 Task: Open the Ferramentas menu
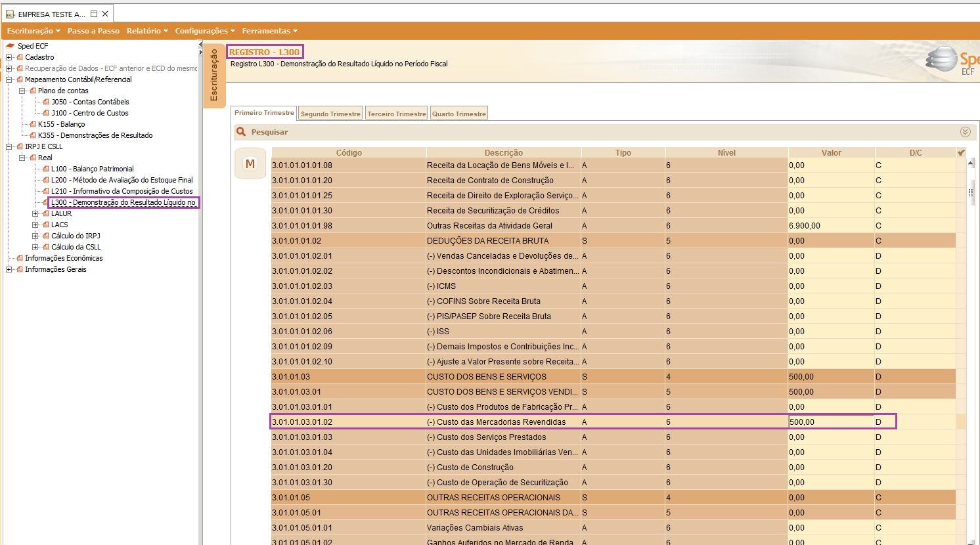(269, 31)
